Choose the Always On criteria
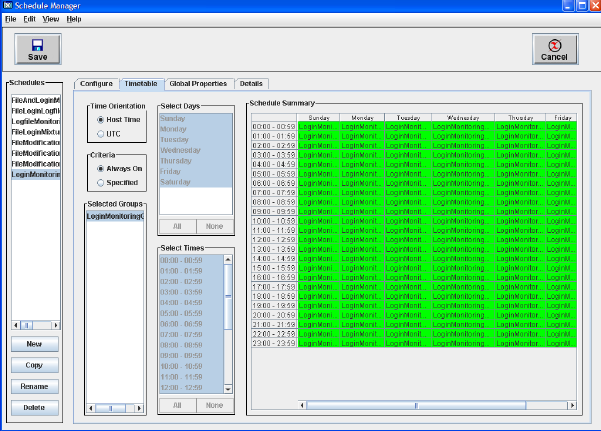Image resolution: width=601 pixels, height=431 pixels. 100,169
